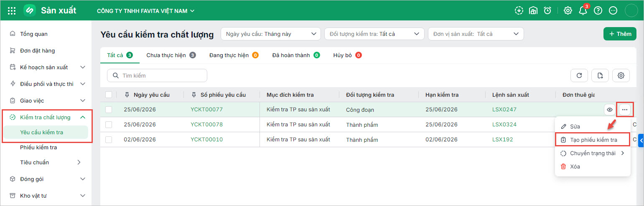Open notifications bell with badge 3
Viewport: 644px width, 206px height.
[583, 11]
